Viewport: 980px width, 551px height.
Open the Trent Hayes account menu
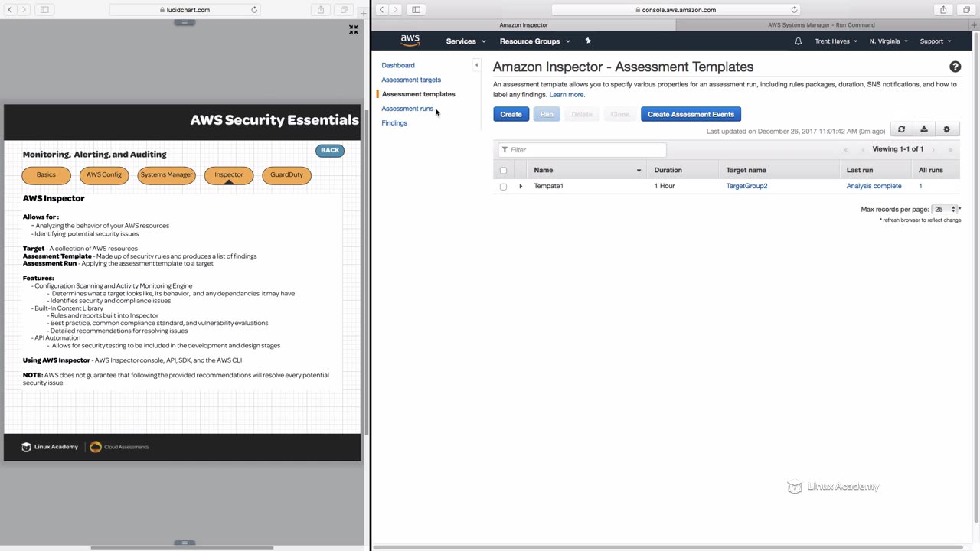tap(836, 41)
